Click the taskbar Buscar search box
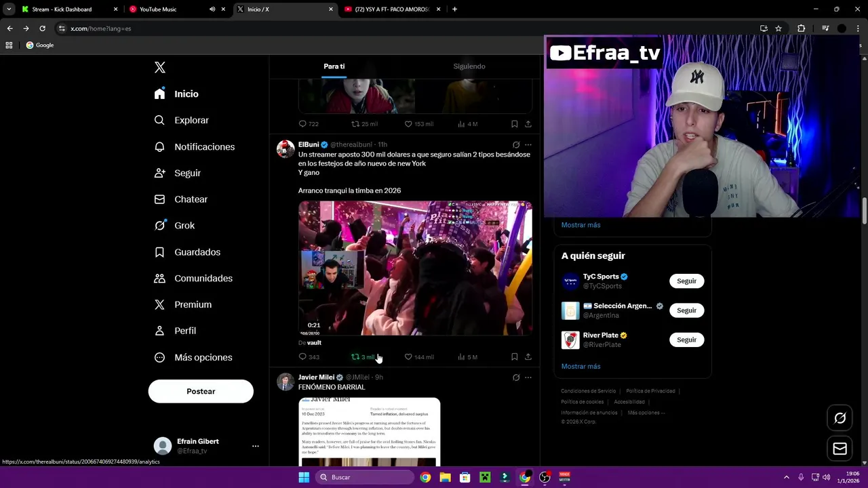This screenshot has width=868, height=488. (x=365, y=477)
